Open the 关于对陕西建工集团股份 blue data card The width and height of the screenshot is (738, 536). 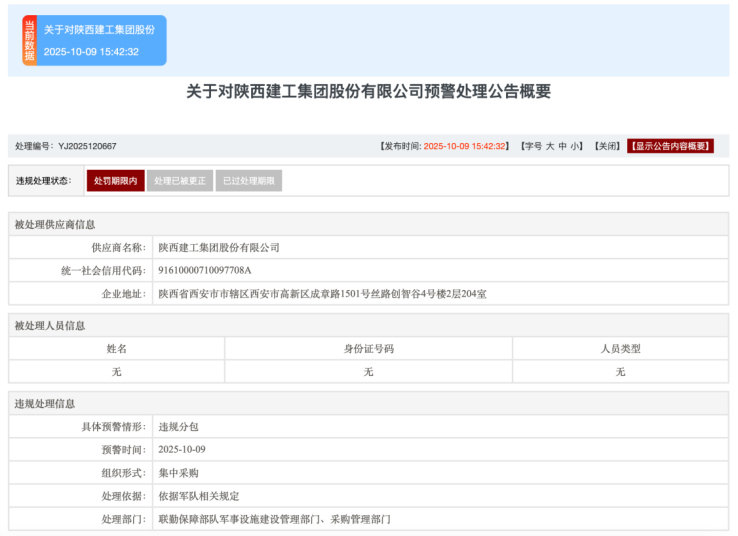(100, 41)
